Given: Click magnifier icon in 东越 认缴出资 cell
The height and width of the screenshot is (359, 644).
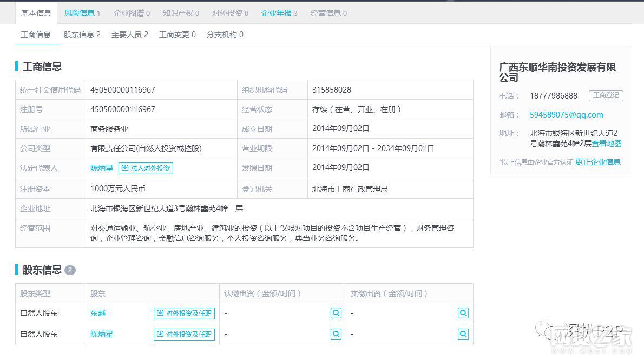Looking at the screenshot, I should (336, 313).
